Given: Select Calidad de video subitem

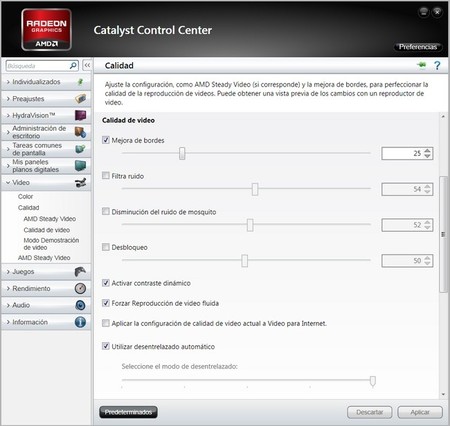Looking at the screenshot, I should click(47, 230).
